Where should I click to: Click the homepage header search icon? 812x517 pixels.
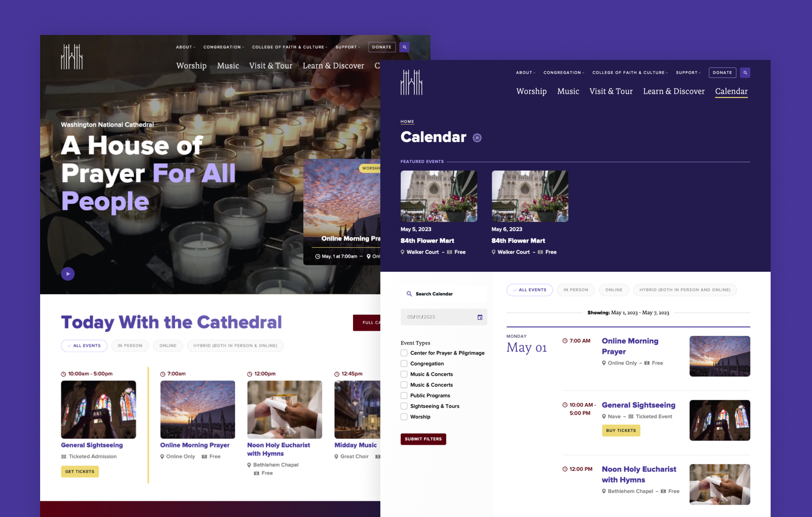[x=405, y=47]
